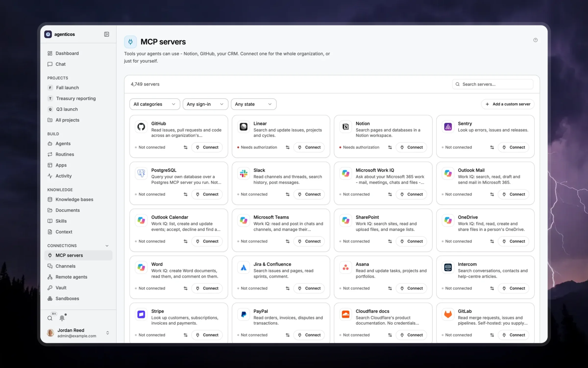Connect the Notion server
Viewport: 588px width, 368px height.
(x=411, y=147)
